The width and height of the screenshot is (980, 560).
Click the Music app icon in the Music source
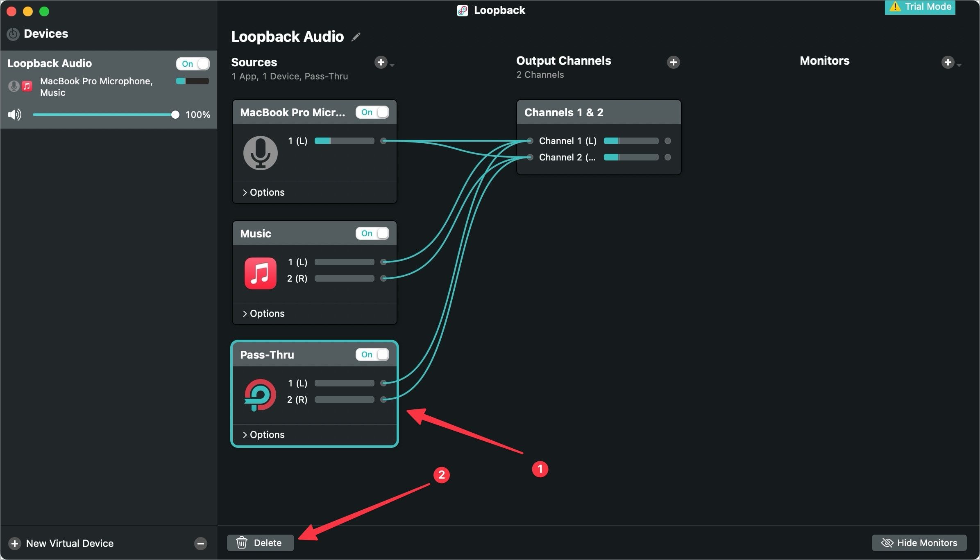(260, 273)
